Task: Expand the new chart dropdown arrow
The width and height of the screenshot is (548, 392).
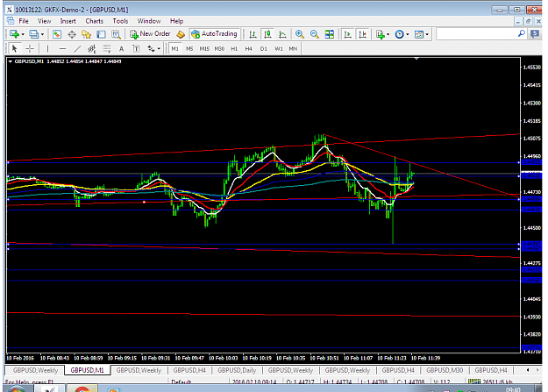Action: click(23, 34)
